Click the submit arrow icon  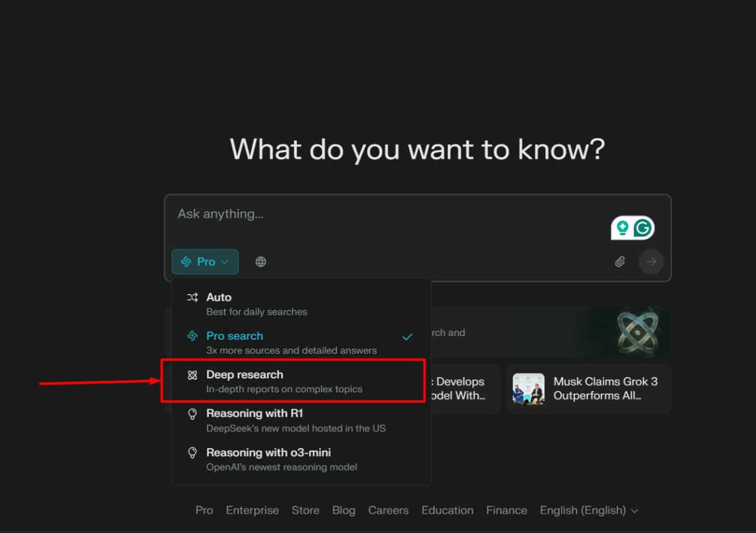(651, 262)
